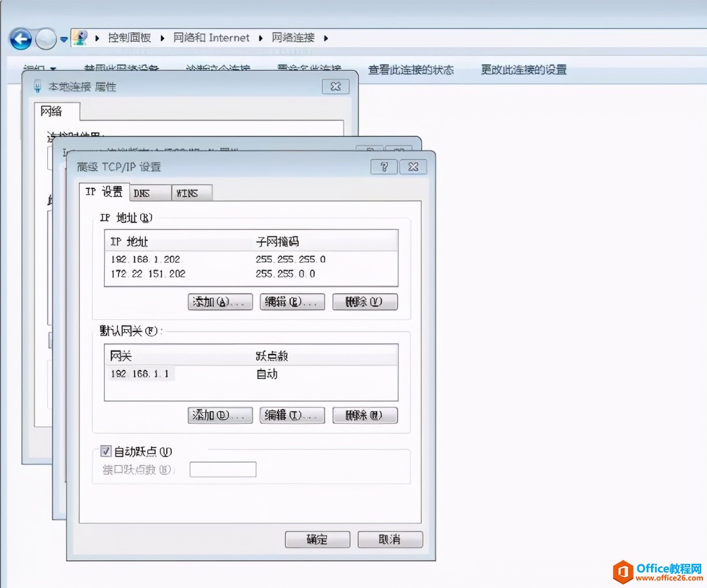
Task: Click 编辑(E) under IP addresses
Action: pyautogui.click(x=292, y=302)
